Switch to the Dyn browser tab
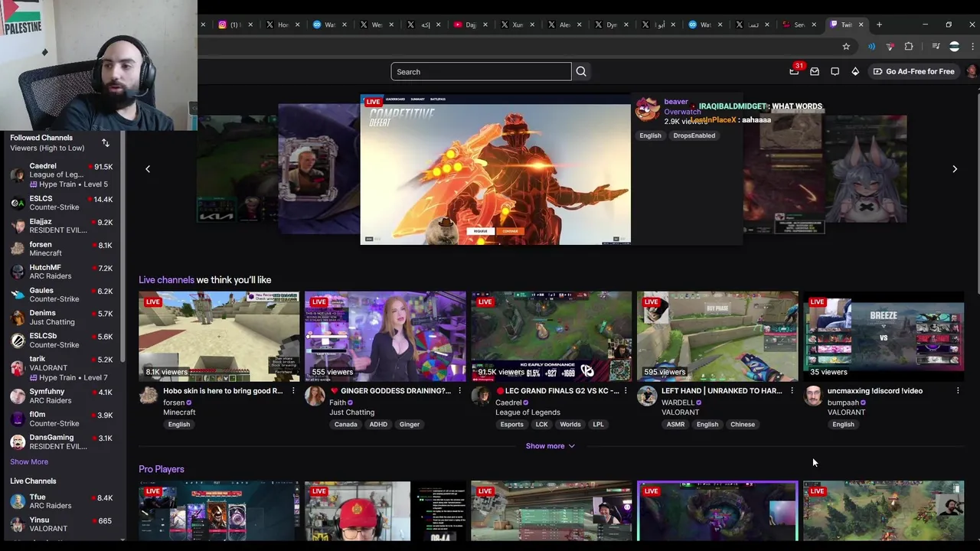The image size is (980, 551). [611, 24]
